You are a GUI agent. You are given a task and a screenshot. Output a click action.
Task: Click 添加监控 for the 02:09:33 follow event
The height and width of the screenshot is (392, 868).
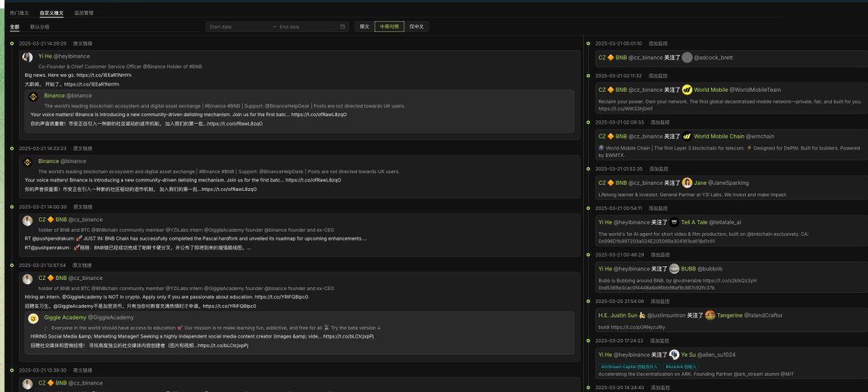[658, 122]
